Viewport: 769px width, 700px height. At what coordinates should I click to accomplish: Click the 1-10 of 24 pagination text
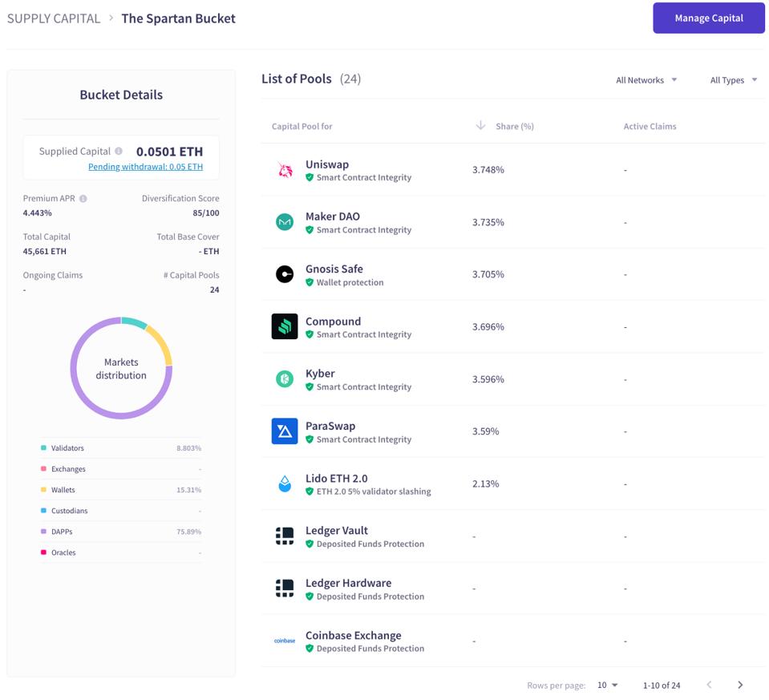tap(662, 686)
